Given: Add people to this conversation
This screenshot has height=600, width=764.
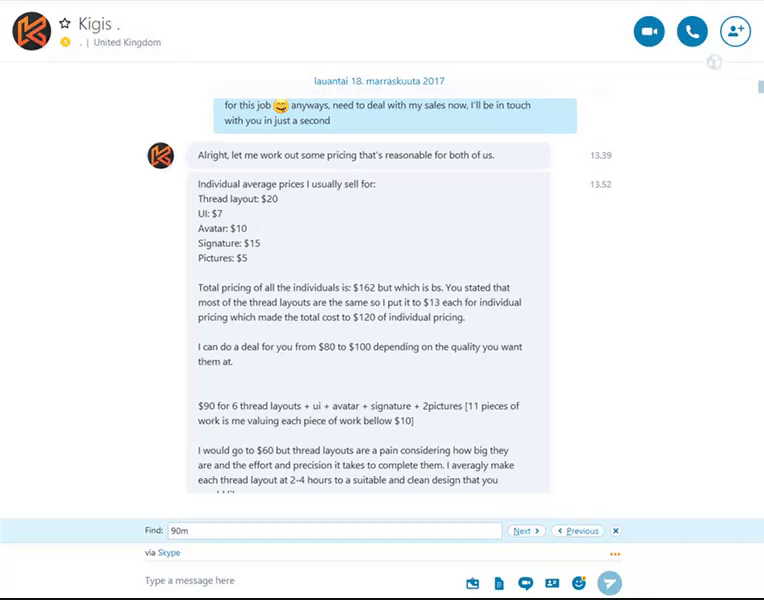Looking at the screenshot, I should coord(735,32).
